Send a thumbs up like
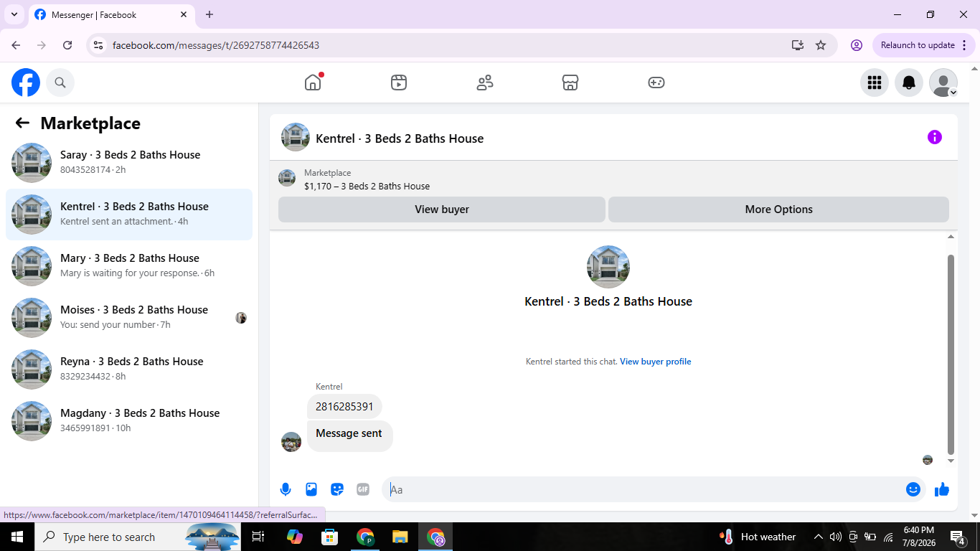Screen dimensions: 980x551 pyautogui.click(x=942, y=489)
